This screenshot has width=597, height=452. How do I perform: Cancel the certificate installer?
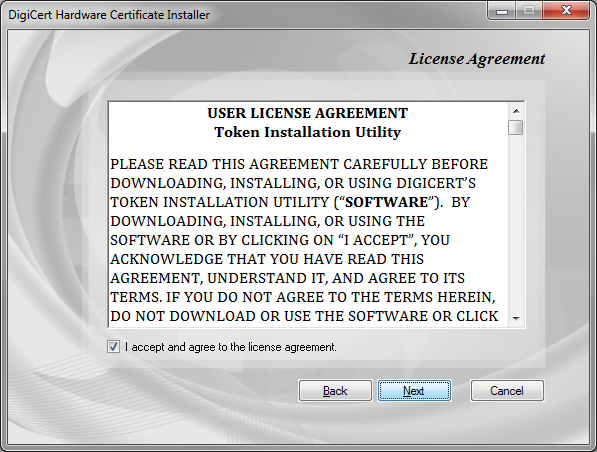[x=507, y=391]
